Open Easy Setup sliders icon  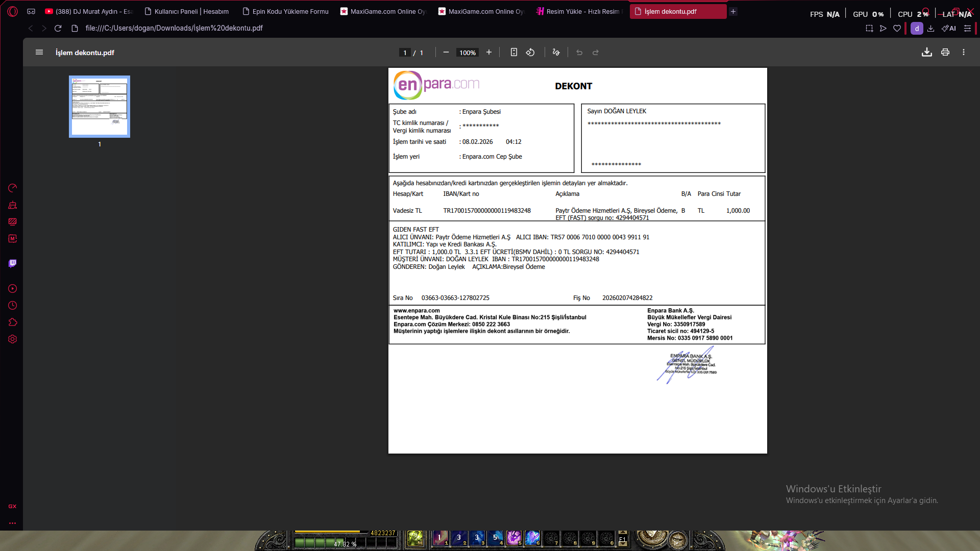coord(967,29)
